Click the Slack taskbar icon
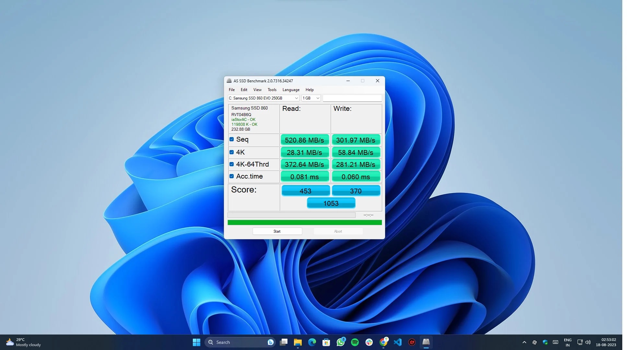644x350 pixels. (x=369, y=342)
